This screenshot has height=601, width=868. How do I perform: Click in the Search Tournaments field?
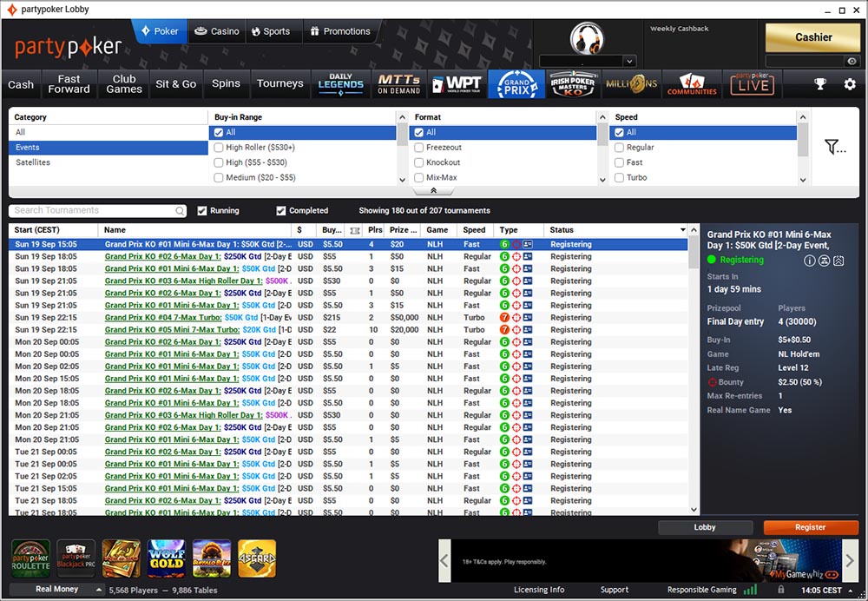click(97, 210)
